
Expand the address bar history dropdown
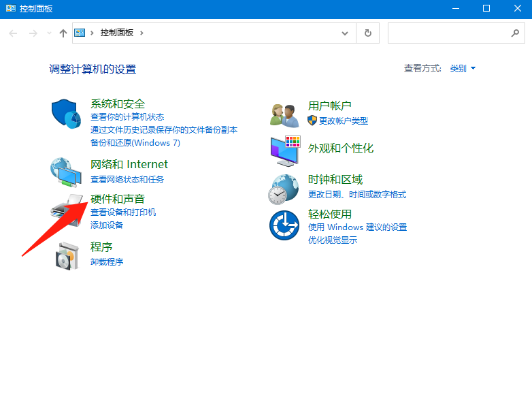[346, 33]
